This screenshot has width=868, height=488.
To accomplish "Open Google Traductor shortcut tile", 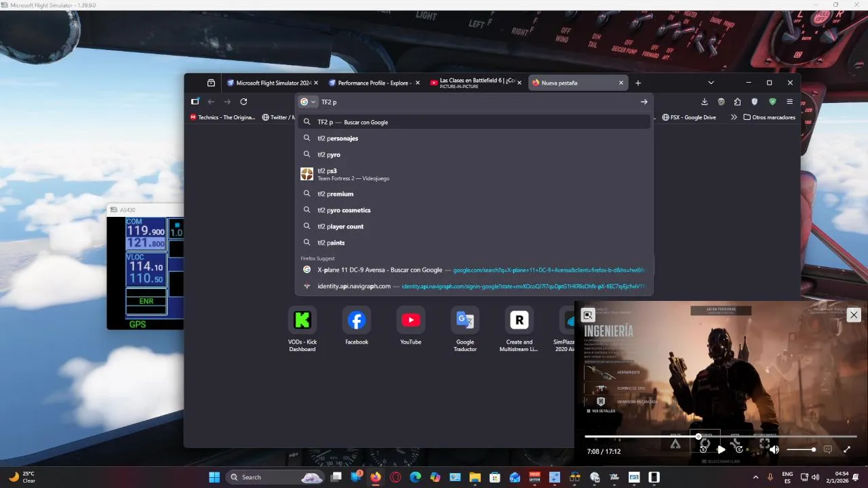I will (465, 329).
